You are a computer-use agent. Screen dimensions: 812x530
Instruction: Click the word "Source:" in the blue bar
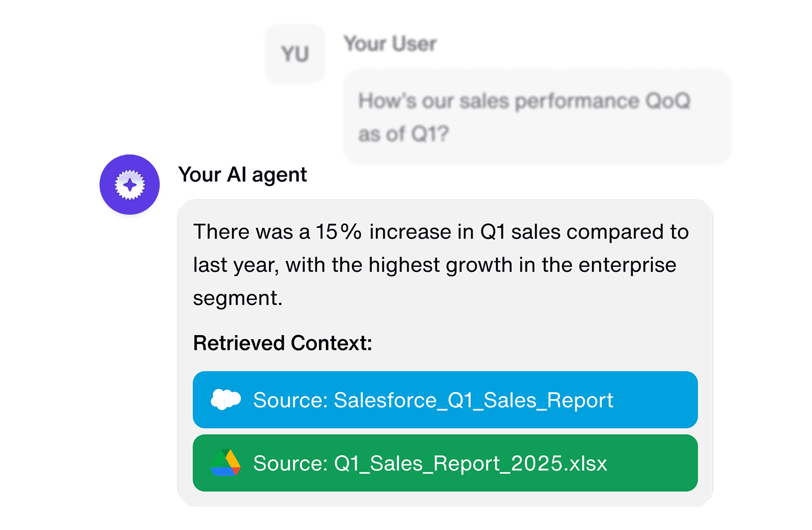pos(290,400)
